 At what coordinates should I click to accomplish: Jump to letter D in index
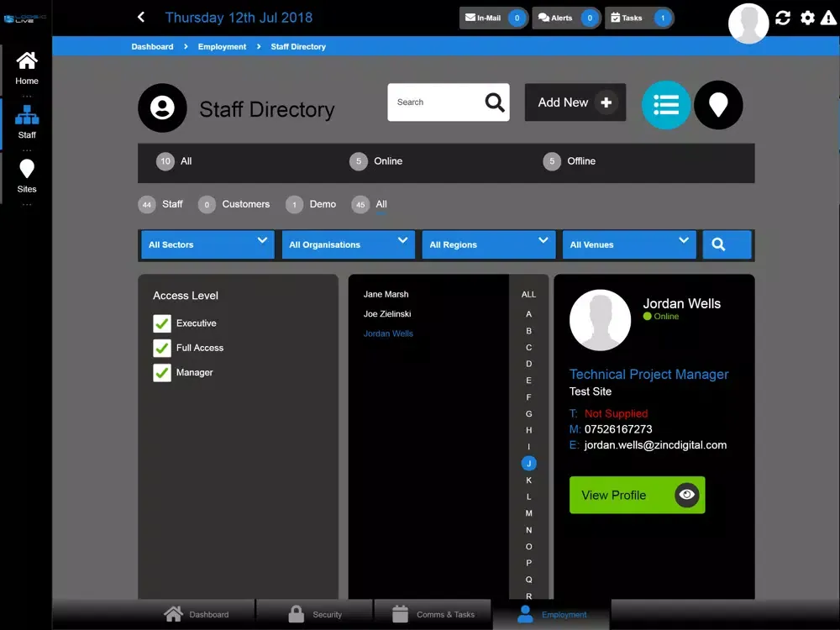pos(528,364)
